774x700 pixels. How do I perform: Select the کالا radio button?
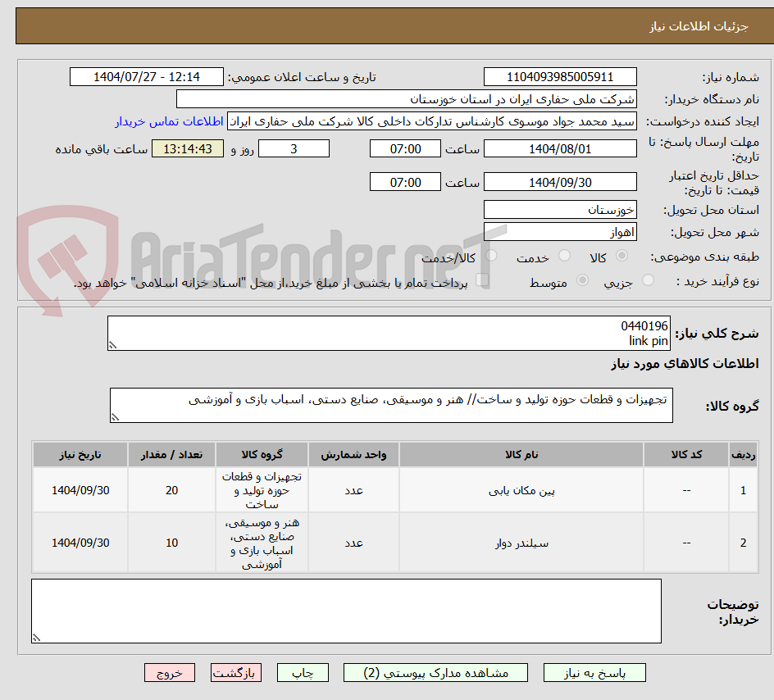(622, 256)
